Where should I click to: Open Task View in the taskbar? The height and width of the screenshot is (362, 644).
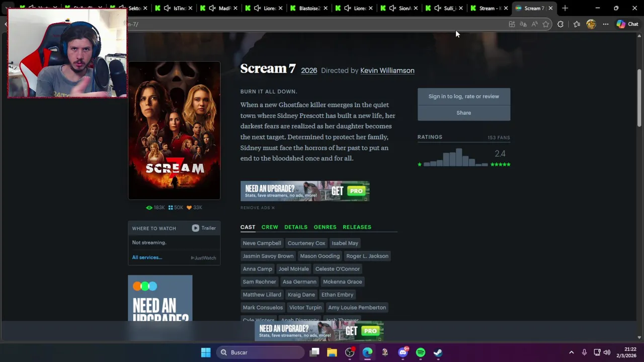[314, 352]
